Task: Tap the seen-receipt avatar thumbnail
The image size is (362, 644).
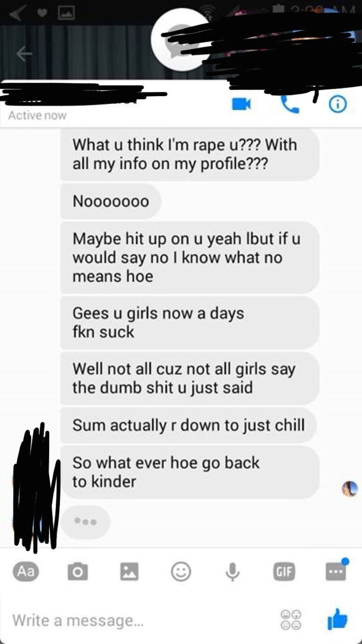Action: [349, 489]
